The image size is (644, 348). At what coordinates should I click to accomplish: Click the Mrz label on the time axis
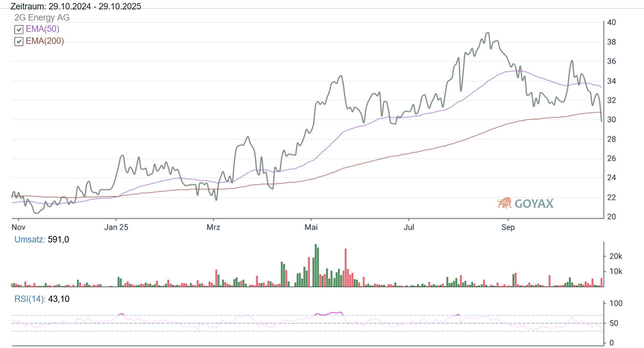click(x=213, y=227)
